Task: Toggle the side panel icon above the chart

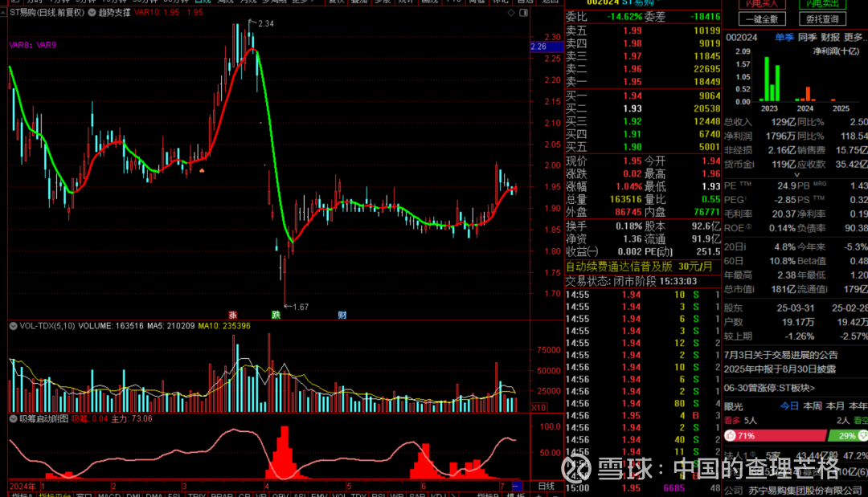Action: (524, 12)
